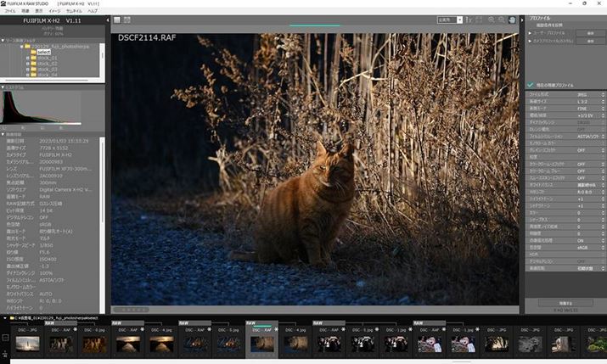This screenshot has height=364, width=607.
Task: Click the rating stars below the preview image
Action: click(132, 310)
